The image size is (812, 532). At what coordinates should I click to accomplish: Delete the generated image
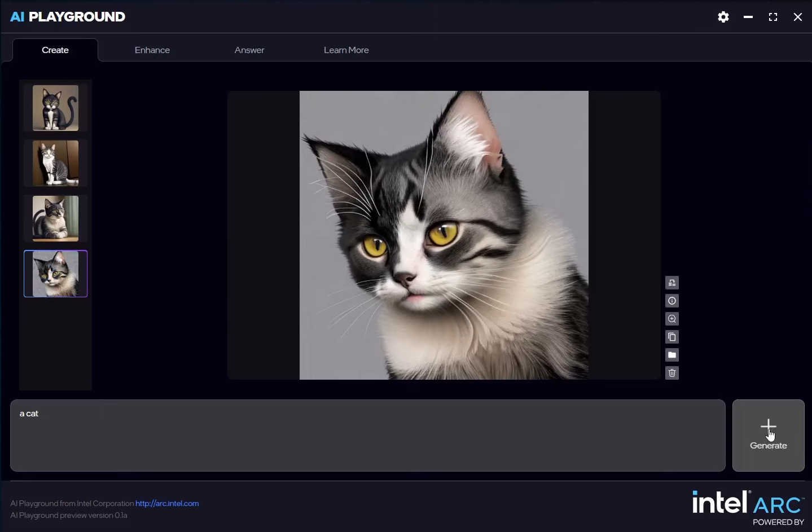(x=671, y=373)
